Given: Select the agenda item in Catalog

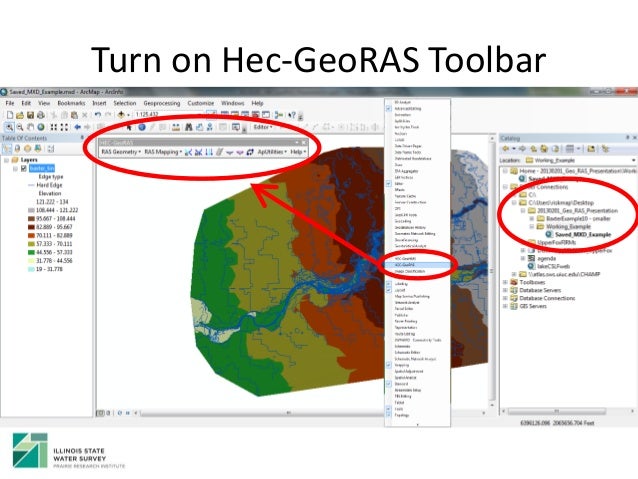Looking at the screenshot, I should 546,258.
